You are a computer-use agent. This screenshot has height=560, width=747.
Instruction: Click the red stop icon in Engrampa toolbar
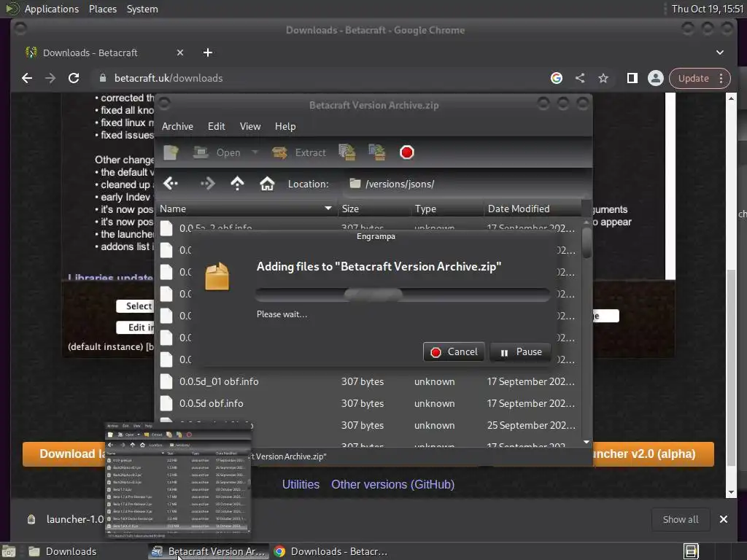(407, 152)
